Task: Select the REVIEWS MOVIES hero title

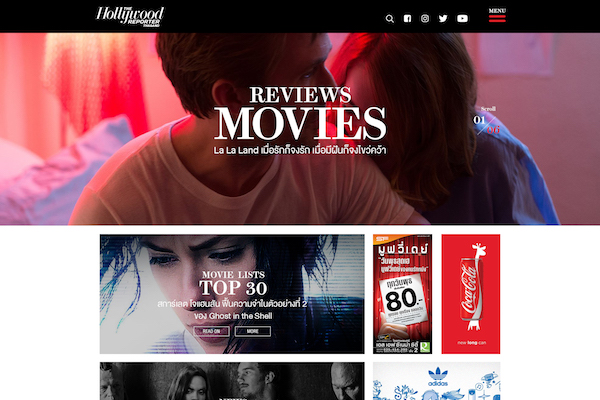Action: pyautogui.click(x=300, y=114)
